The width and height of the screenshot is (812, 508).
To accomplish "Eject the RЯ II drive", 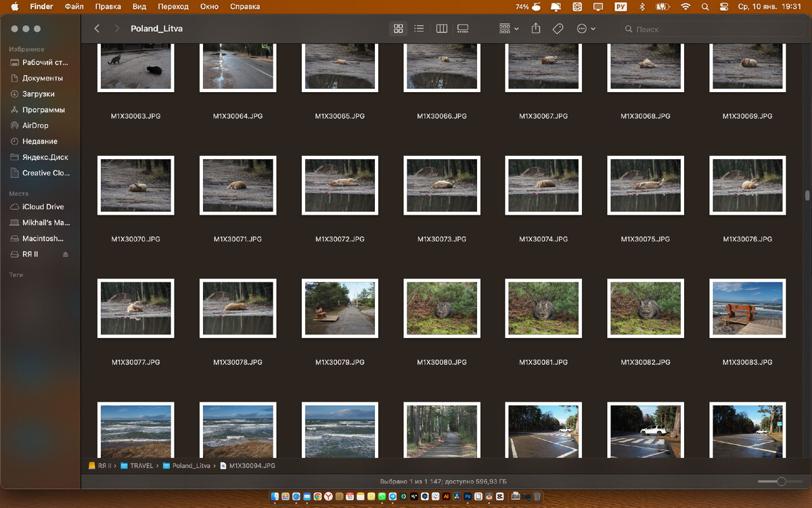I will (66, 255).
